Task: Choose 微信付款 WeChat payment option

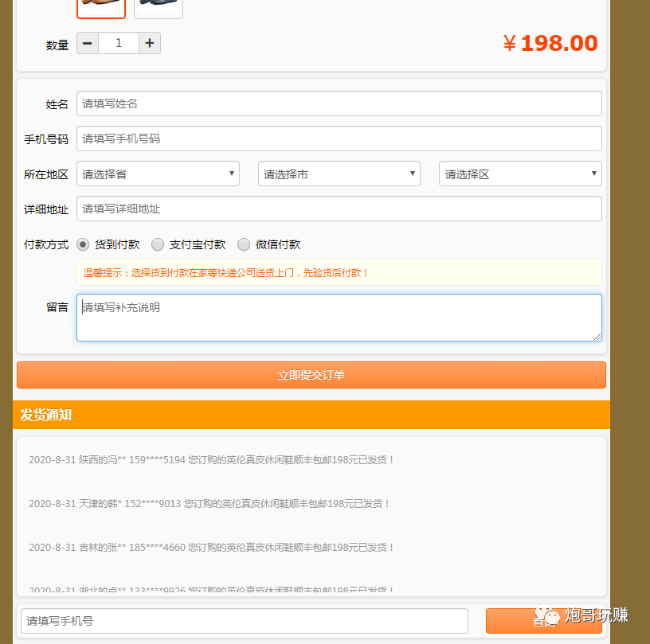Action: (x=244, y=244)
